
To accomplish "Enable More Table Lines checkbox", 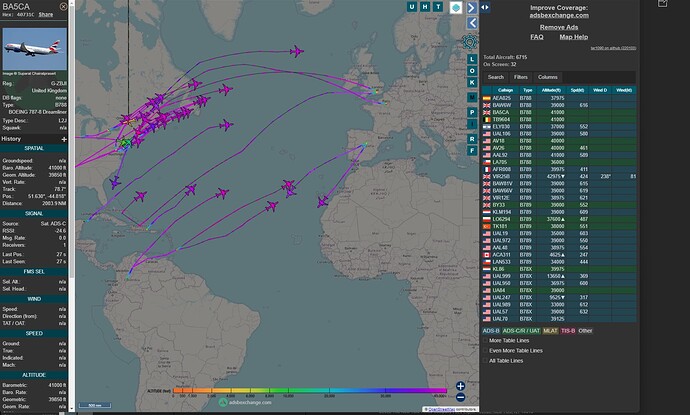I will click(486, 341).
